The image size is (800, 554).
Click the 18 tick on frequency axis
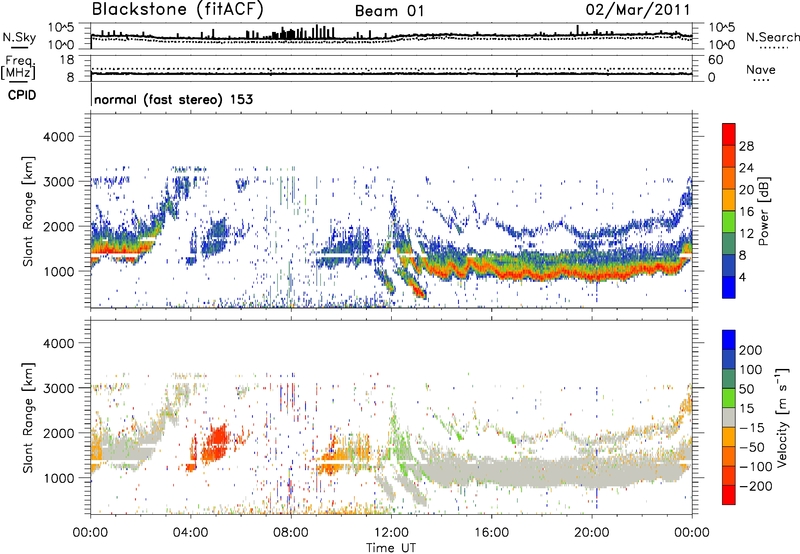point(67,60)
